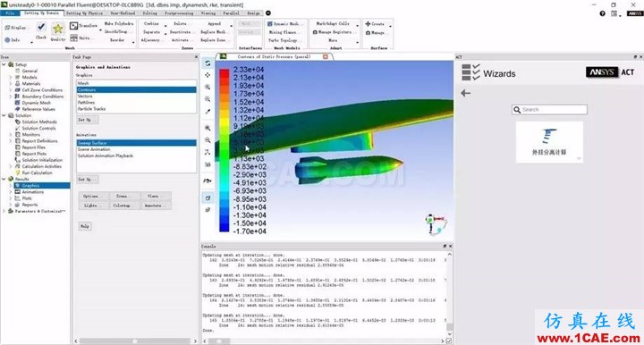Screen dimensions: 644x345
Task: Open the help question mark icon
Action: [x=602, y=13]
